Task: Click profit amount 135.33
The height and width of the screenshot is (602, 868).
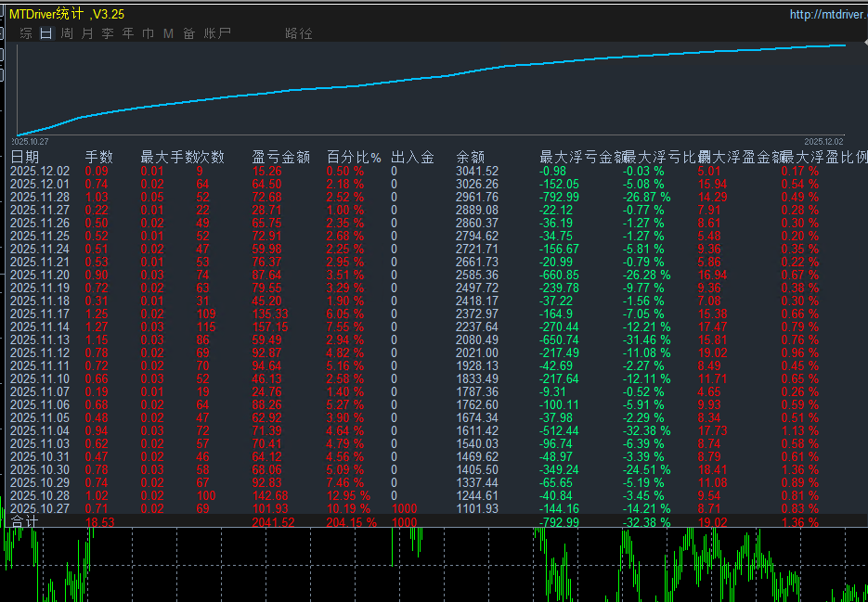Action: (x=271, y=314)
